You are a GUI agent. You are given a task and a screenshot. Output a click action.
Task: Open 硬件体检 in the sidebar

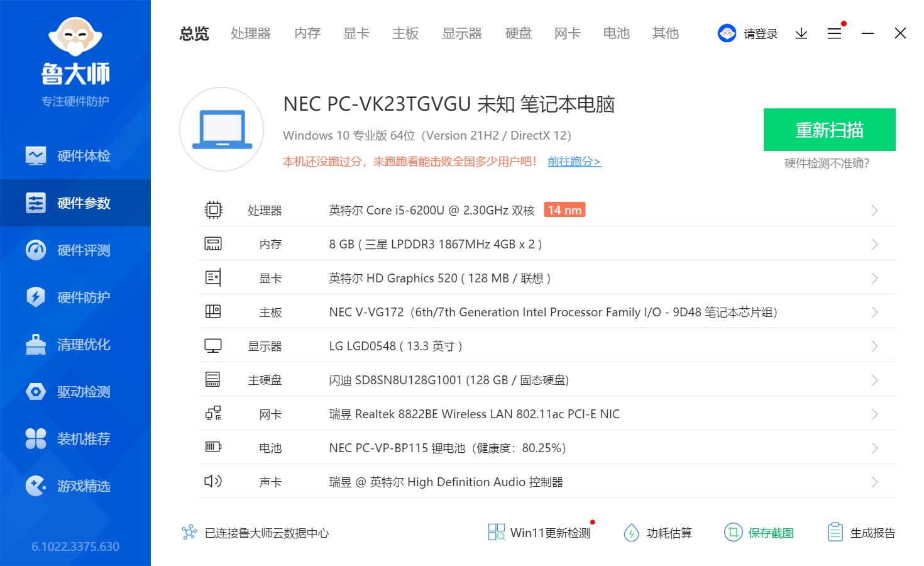pos(75,155)
